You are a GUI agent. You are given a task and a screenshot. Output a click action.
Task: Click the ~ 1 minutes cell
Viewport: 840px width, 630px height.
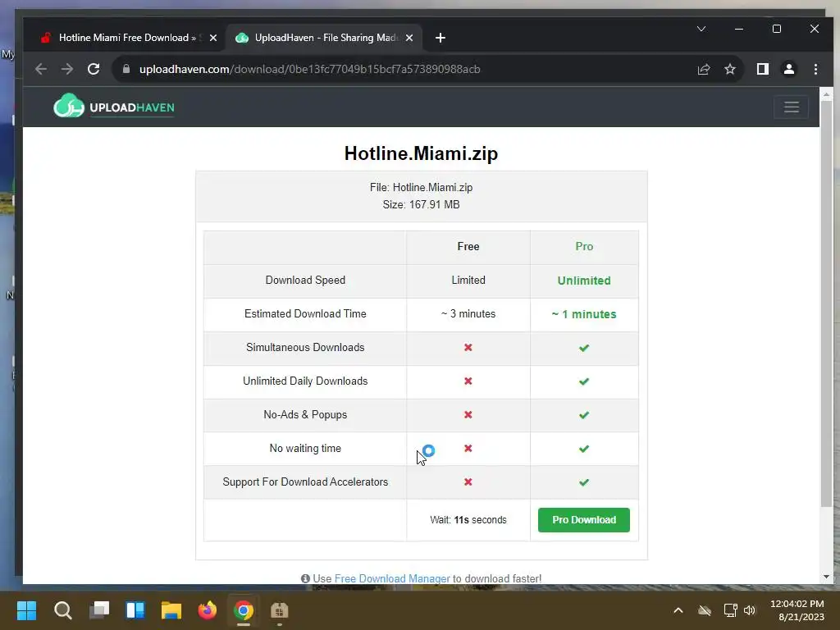point(584,314)
